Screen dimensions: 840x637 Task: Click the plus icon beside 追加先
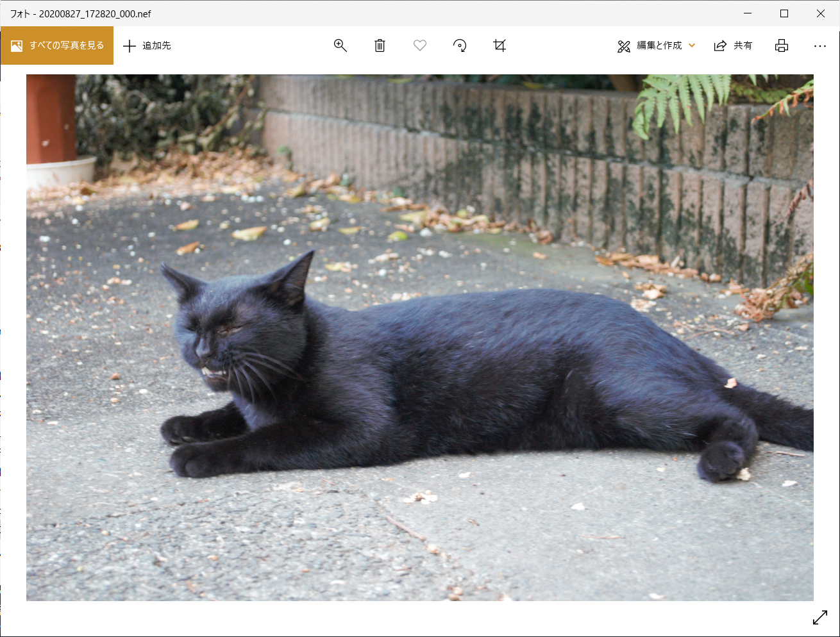[130, 45]
